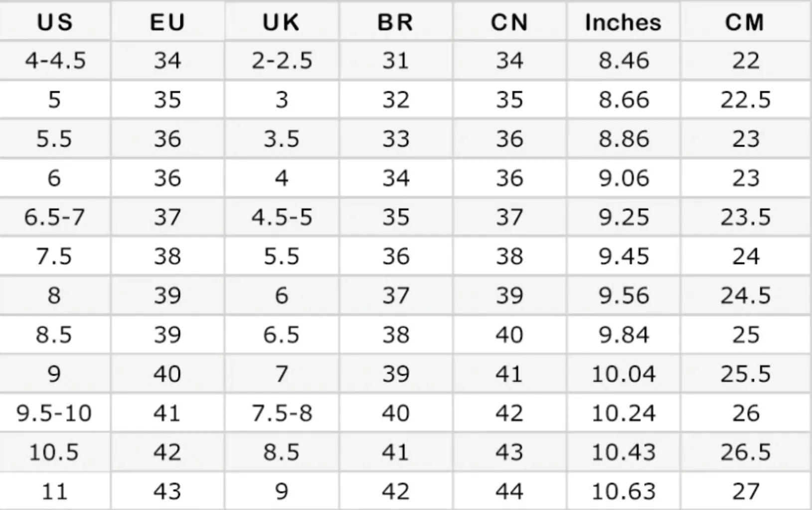Select the US size 6.5-7 cell
Screen dimensions: 812x510
click(x=54, y=217)
